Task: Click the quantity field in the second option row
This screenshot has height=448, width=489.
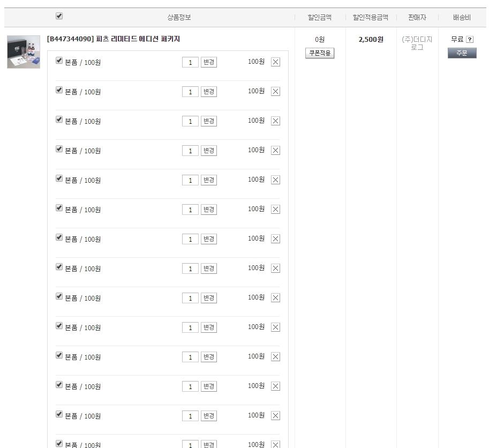Action: [x=190, y=92]
